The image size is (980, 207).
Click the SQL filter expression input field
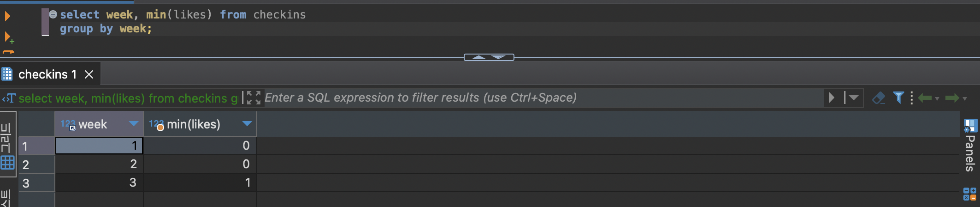coord(539,97)
